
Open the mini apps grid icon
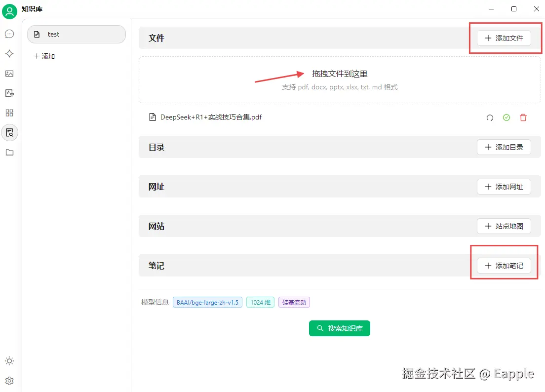[9, 113]
